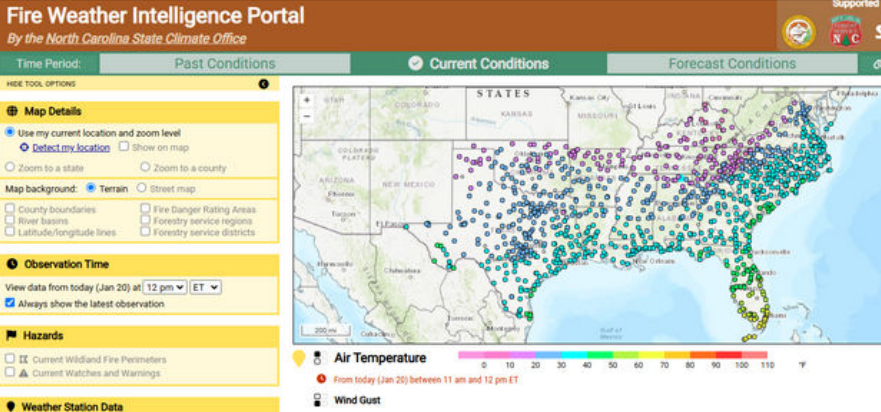
Task: Open the 12 pm hour dropdown
Action: pyautogui.click(x=165, y=287)
